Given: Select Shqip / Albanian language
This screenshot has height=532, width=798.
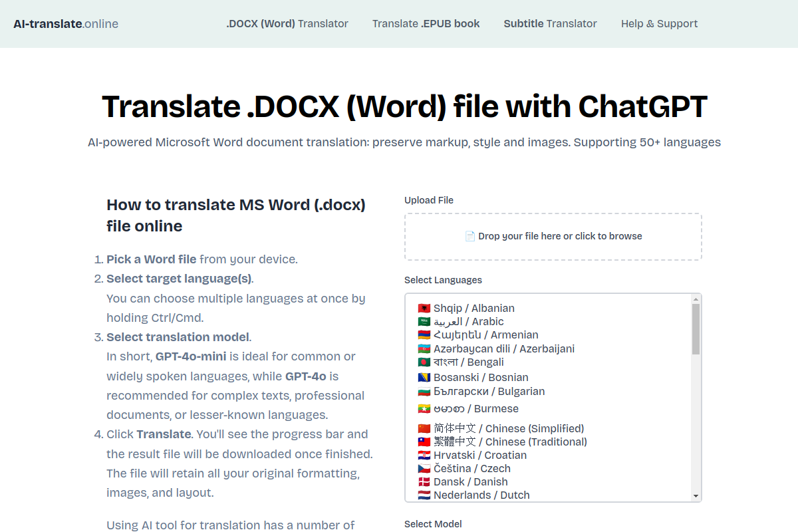Looking at the screenshot, I should pyautogui.click(x=548, y=308).
